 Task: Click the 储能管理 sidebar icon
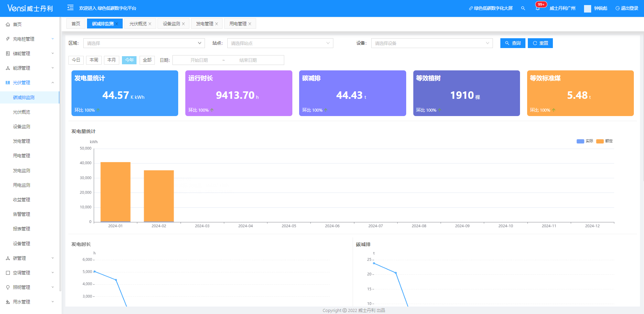8,53
